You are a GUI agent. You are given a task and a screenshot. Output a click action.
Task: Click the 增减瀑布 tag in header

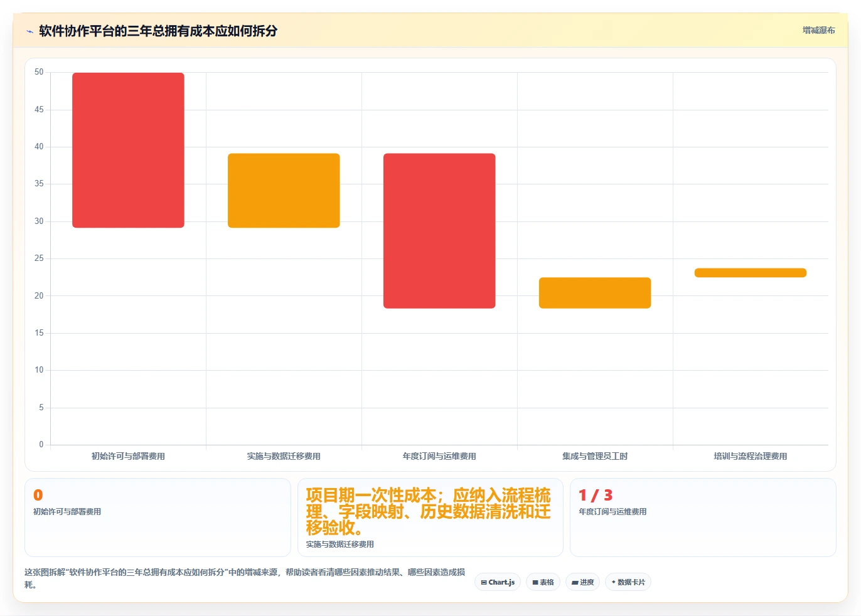click(x=819, y=30)
